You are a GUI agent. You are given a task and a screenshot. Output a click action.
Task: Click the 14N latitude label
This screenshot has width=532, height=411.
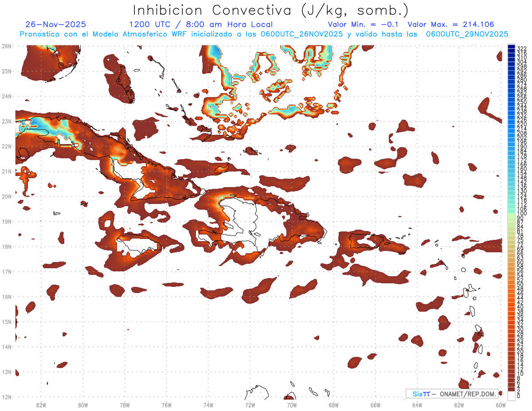pyautogui.click(x=7, y=347)
